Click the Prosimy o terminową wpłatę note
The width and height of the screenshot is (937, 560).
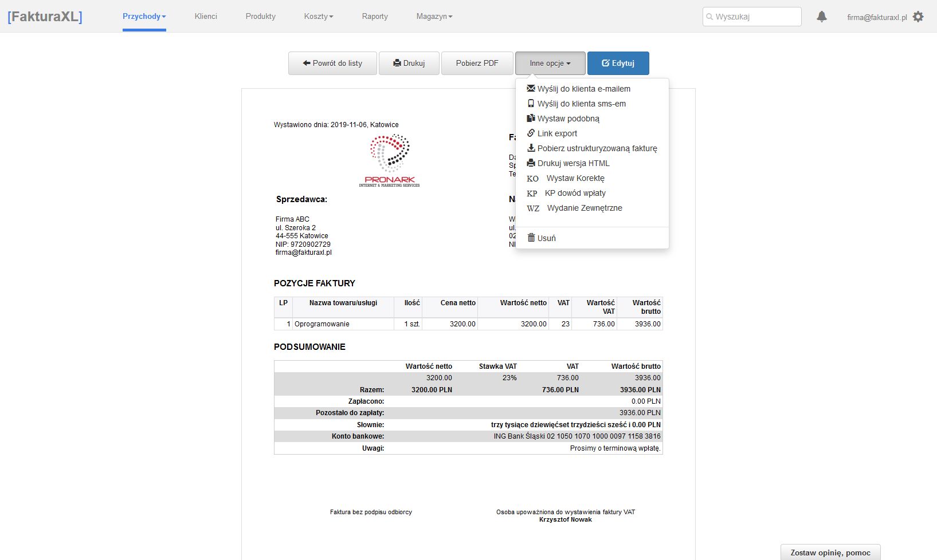coord(615,448)
